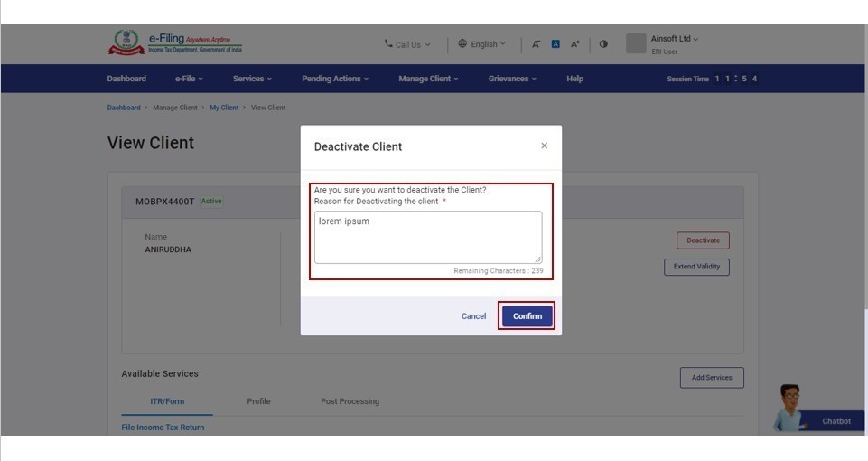Screen dimensions: 868x461
Task: Open the Grievances menu
Action: [512, 79]
